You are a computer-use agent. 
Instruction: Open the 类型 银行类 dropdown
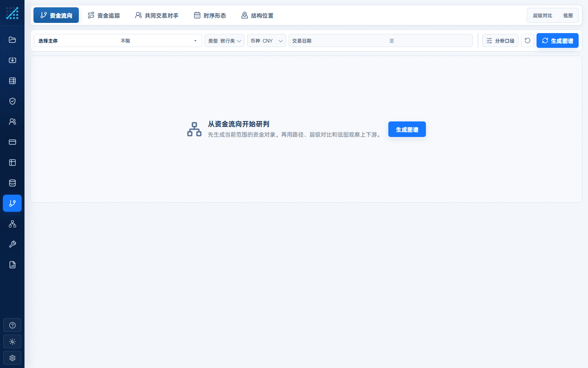coord(225,40)
